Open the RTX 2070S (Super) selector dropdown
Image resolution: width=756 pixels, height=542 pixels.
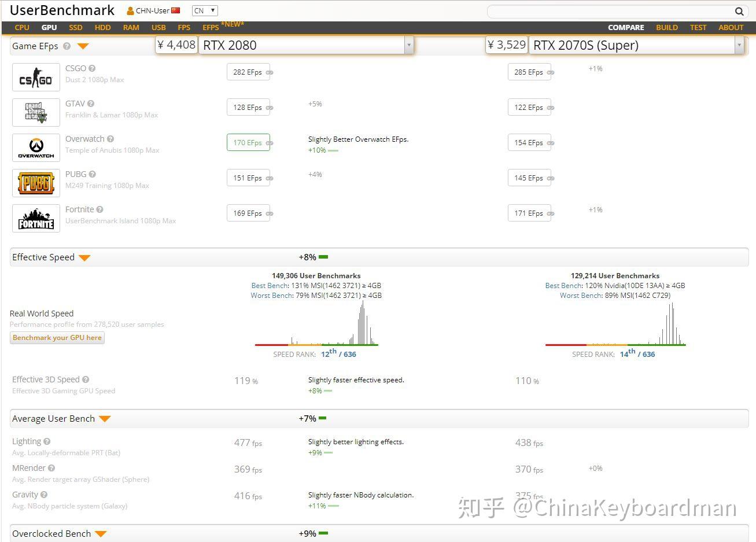click(739, 45)
